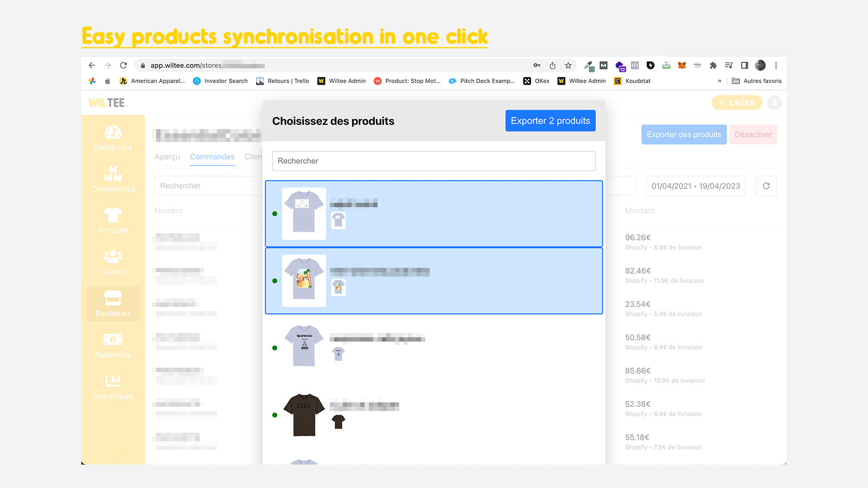Expand hidden bookmarks with the double chevron
This screenshot has width=868, height=488.
tap(719, 81)
